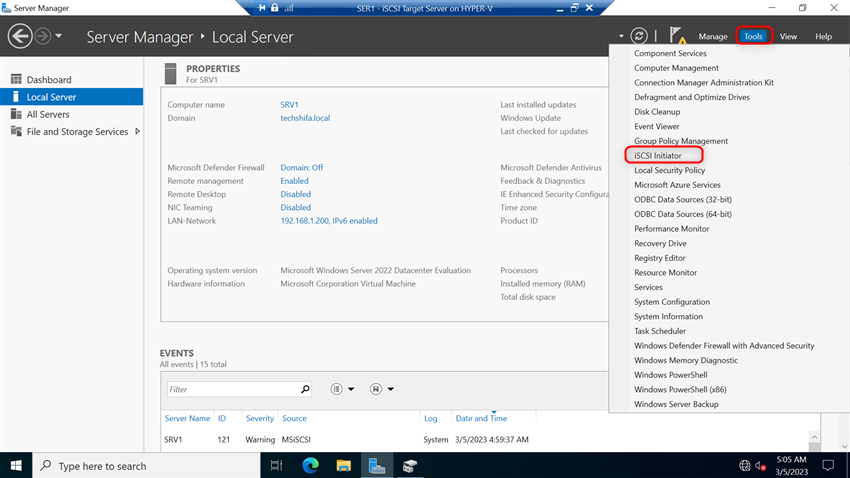Sort events by Server Name column
The height and width of the screenshot is (478, 850).
(x=187, y=418)
